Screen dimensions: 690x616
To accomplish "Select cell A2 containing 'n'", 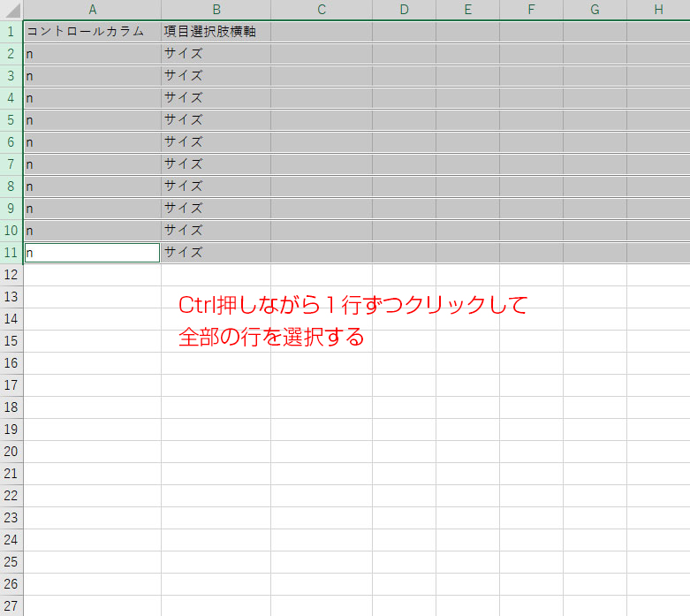I will pyautogui.click(x=92, y=53).
